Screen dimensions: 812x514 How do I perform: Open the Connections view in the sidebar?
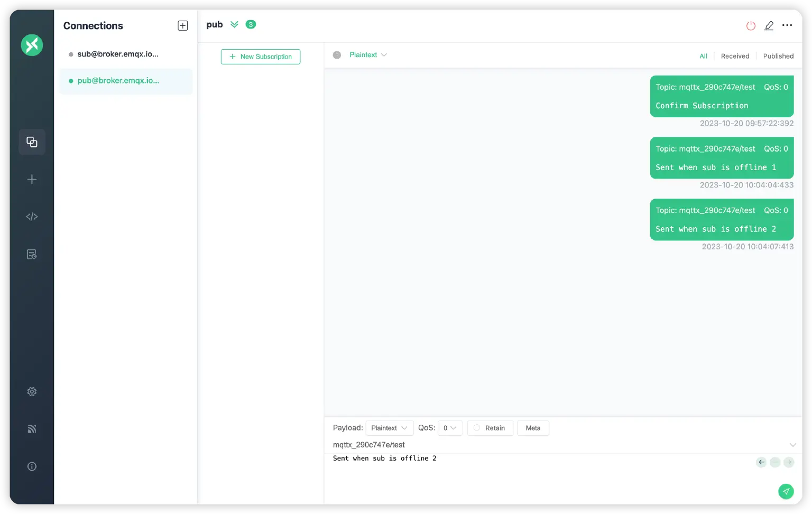click(32, 142)
